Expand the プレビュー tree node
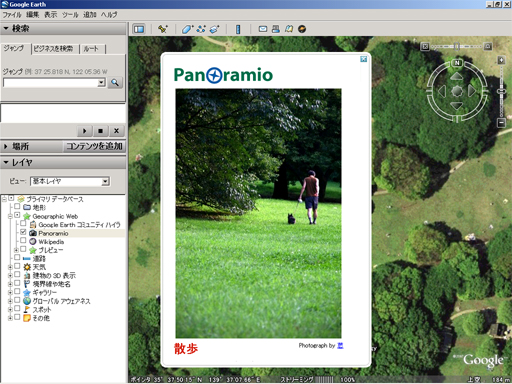 [16, 250]
